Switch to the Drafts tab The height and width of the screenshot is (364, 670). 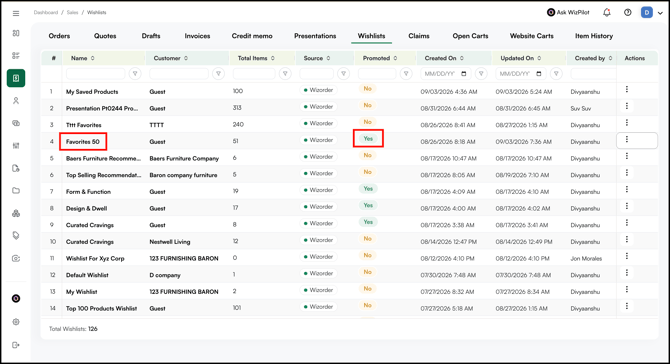(x=151, y=36)
